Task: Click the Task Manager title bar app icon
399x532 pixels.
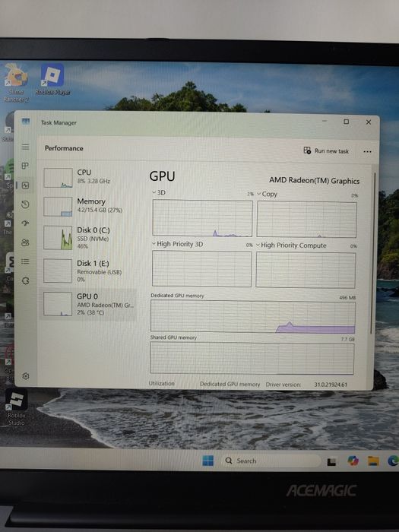Action: click(26, 122)
